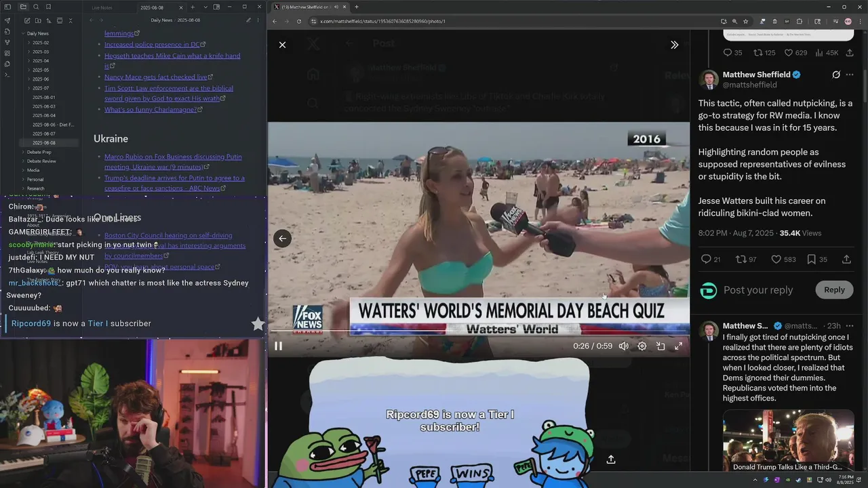
Task: Reply to Sheffield's tweet with 21 comments
Action: (x=711, y=260)
